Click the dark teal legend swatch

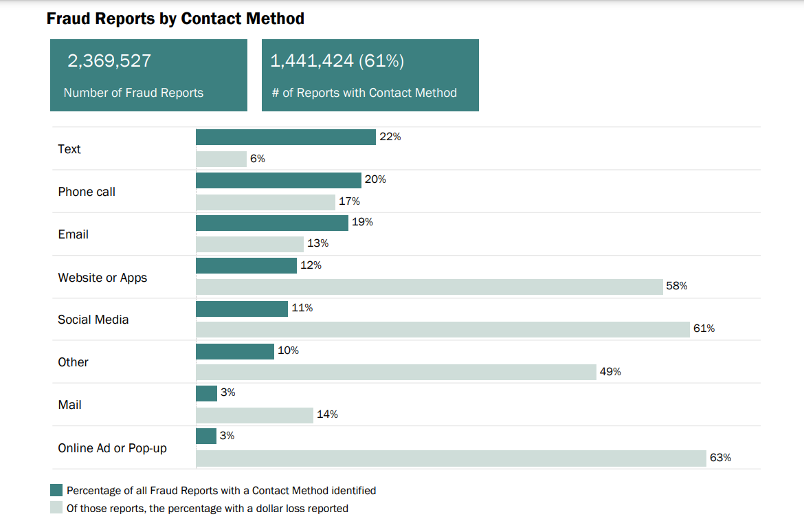56,491
